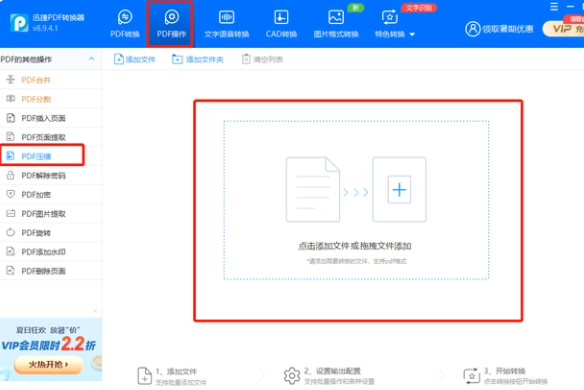Click the app logo icon

tap(19, 23)
